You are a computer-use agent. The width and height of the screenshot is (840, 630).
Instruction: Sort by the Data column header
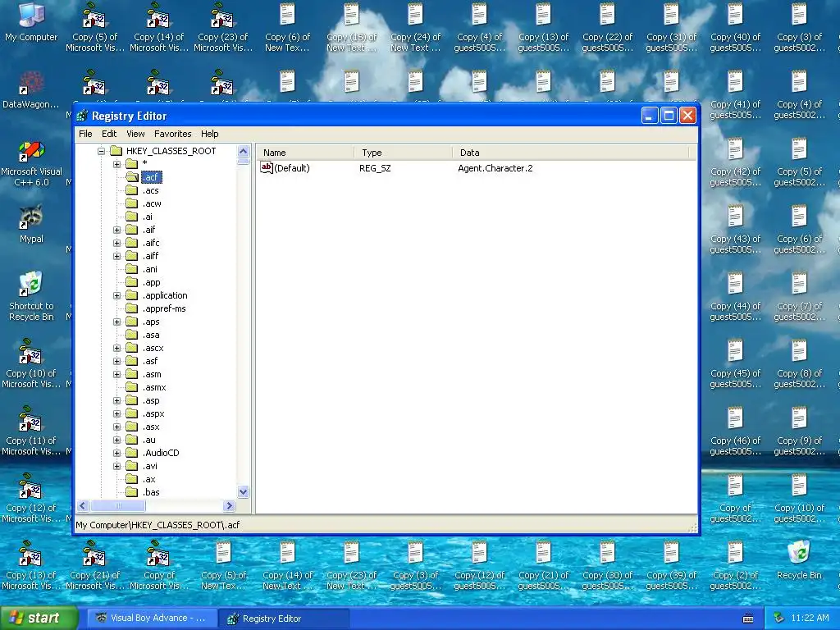571,153
